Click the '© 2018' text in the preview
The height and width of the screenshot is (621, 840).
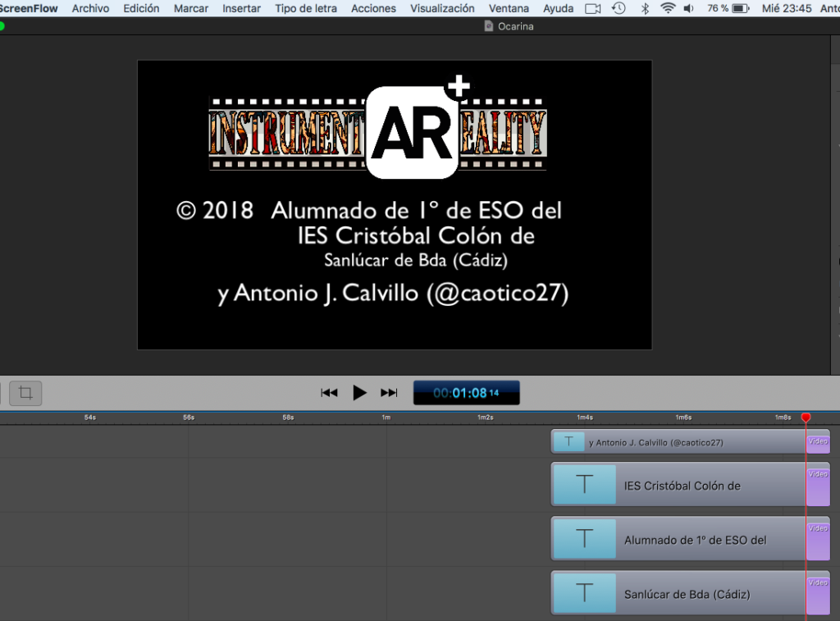[x=215, y=211]
